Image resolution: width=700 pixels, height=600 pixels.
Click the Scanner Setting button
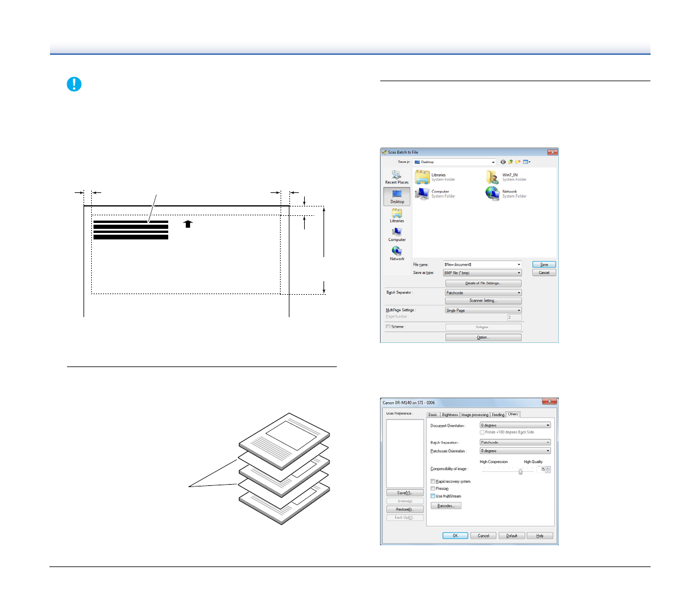(483, 301)
